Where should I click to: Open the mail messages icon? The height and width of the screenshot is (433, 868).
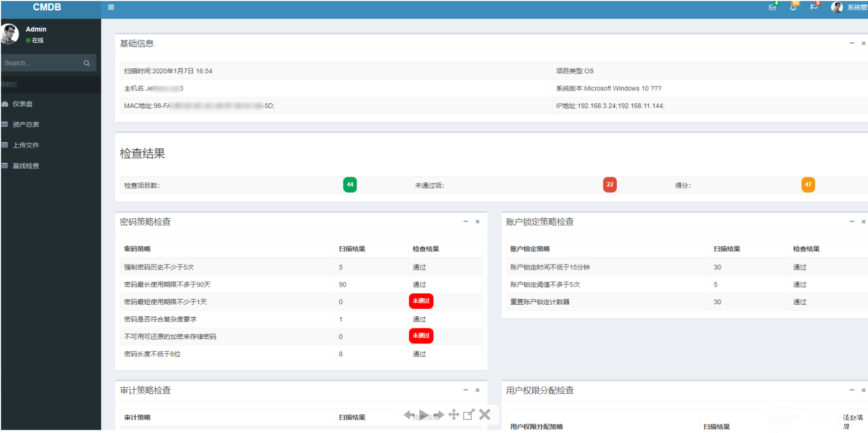tap(772, 7)
